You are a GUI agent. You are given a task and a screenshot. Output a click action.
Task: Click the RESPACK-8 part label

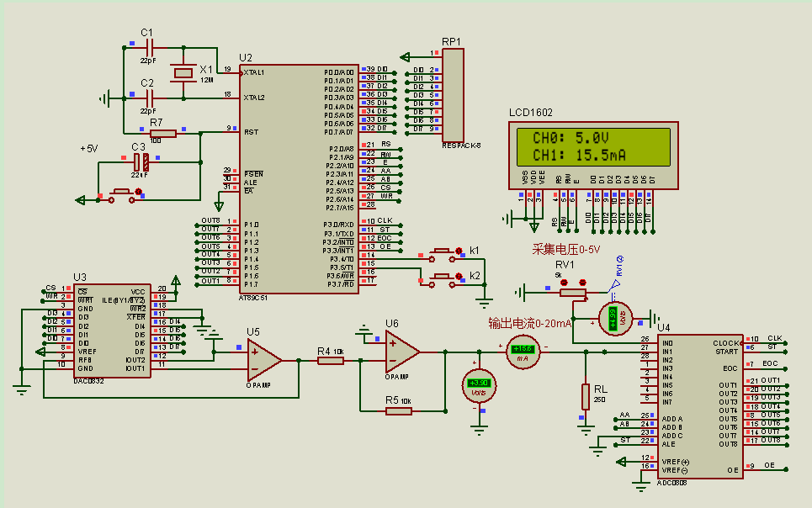tap(461, 146)
